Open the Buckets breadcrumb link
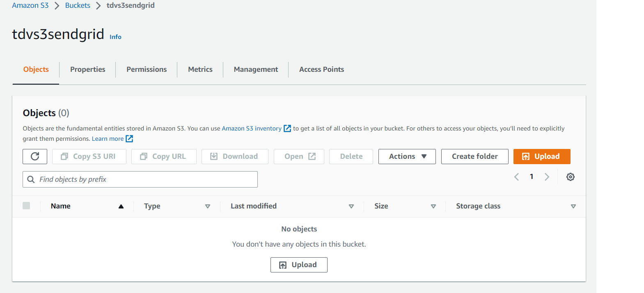644x293 pixels. pyautogui.click(x=78, y=5)
